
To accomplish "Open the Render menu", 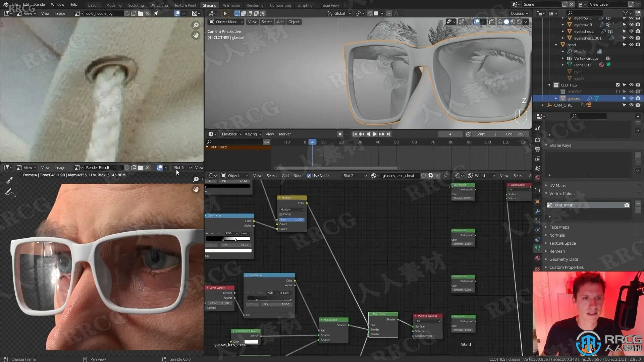I will click(40, 4).
